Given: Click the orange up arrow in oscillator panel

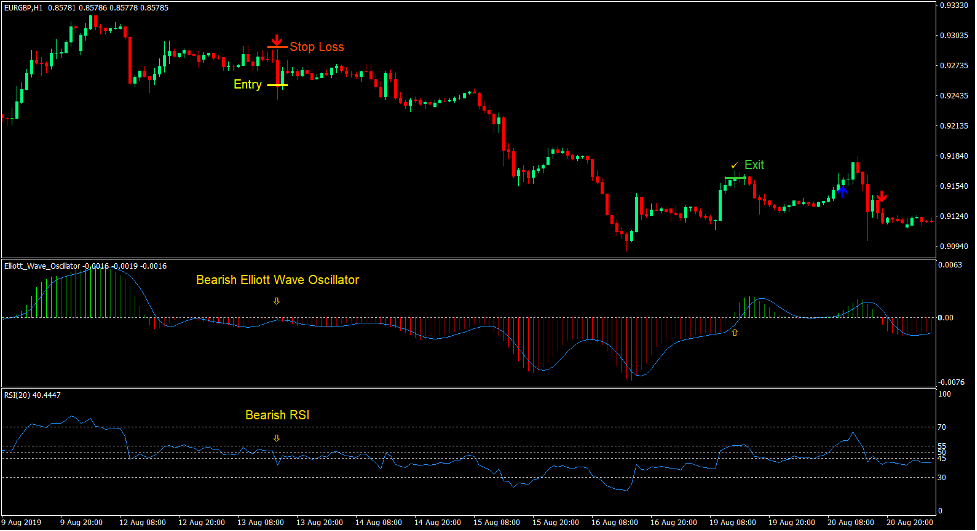Looking at the screenshot, I should tap(735, 336).
